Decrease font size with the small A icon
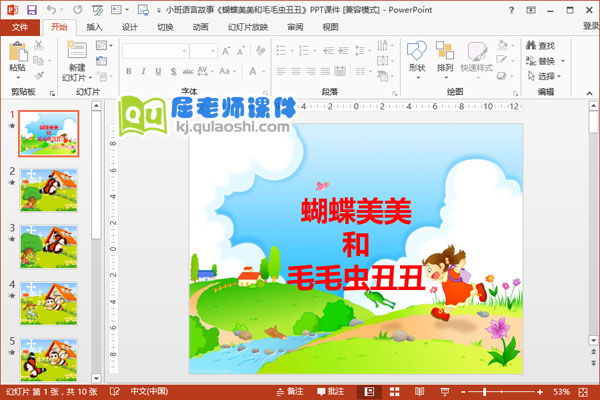 coord(241,51)
